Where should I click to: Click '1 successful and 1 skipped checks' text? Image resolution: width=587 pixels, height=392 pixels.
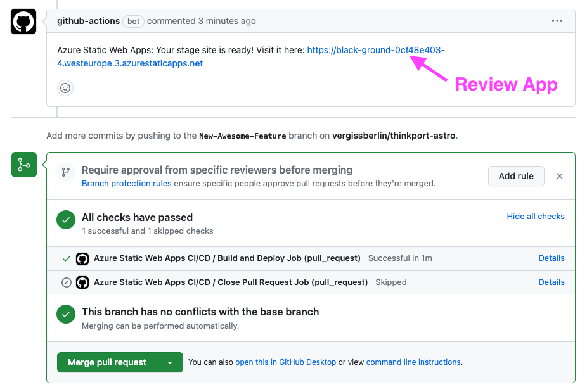pyautogui.click(x=148, y=231)
